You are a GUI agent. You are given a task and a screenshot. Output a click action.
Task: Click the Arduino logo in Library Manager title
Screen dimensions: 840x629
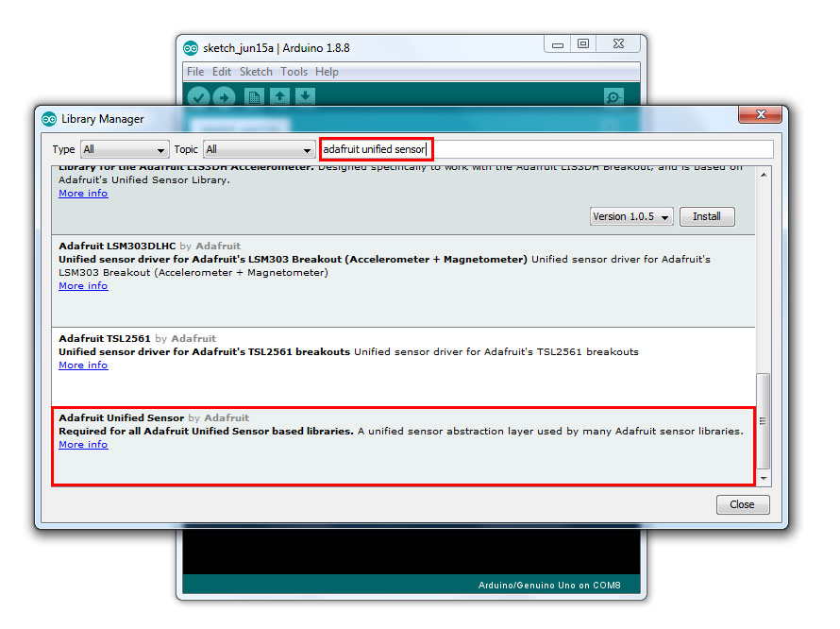click(49, 119)
